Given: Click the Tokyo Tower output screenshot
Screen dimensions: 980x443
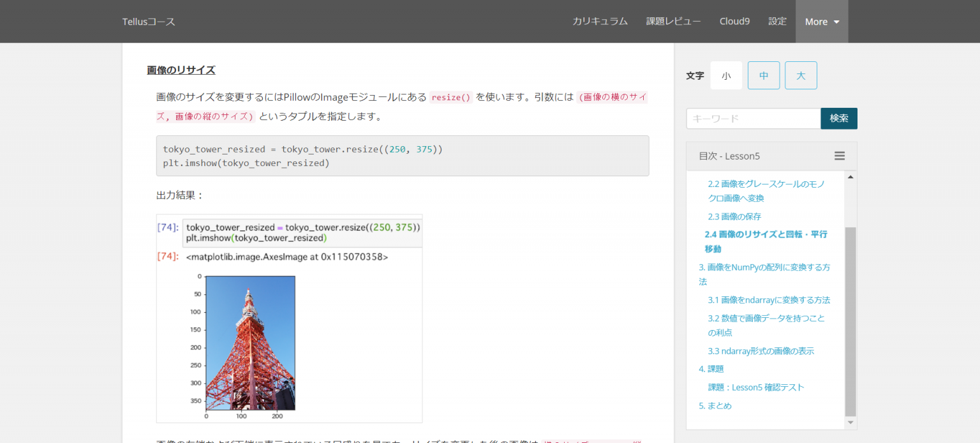Looking at the screenshot, I should [x=289, y=318].
